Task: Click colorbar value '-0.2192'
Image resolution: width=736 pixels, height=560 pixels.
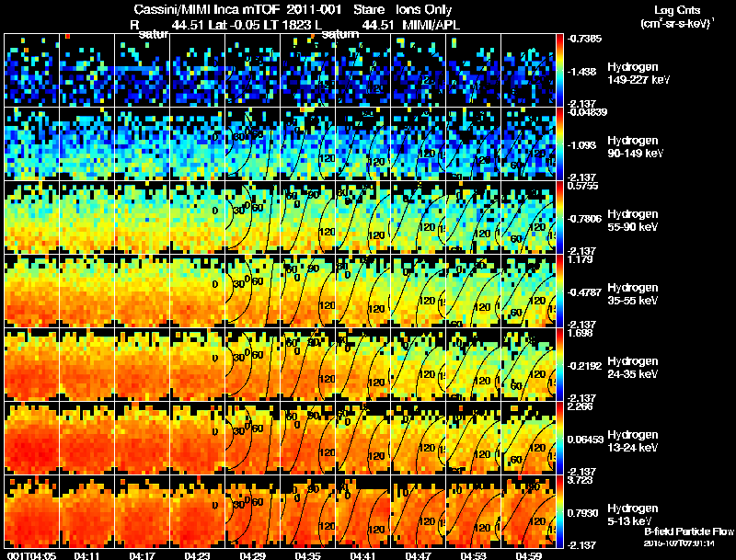Action: [584, 366]
